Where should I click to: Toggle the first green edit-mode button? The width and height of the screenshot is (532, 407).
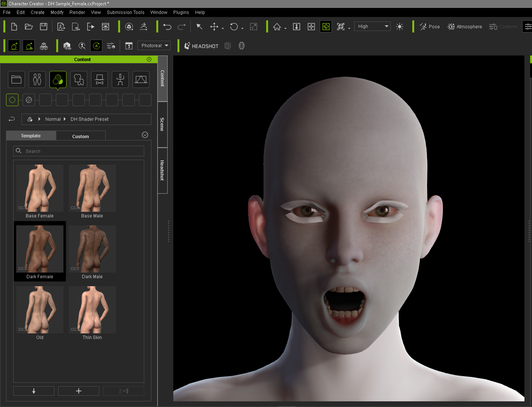coord(14,46)
